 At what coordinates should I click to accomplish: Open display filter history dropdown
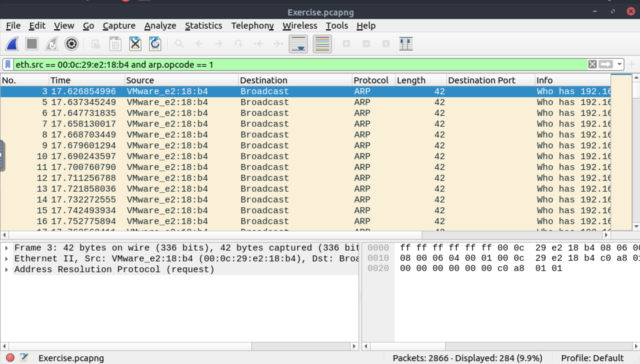click(619, 65)
